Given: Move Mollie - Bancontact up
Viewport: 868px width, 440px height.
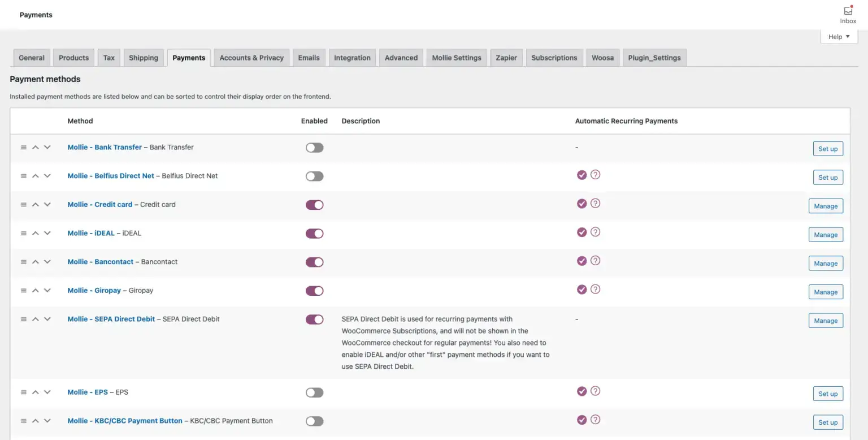Looking at the screenshot, I should [x=36, y=262].
